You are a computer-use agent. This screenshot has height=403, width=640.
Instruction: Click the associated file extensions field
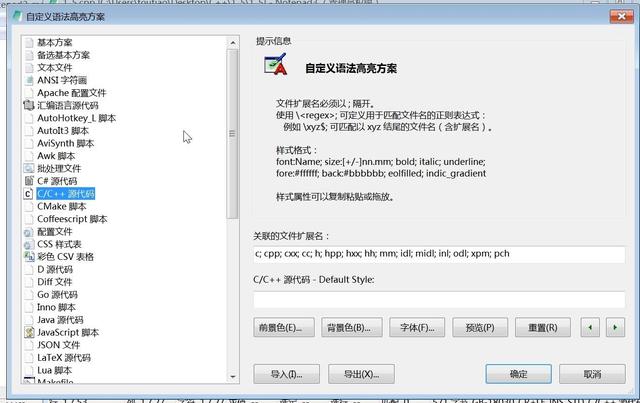pos(439,254)
